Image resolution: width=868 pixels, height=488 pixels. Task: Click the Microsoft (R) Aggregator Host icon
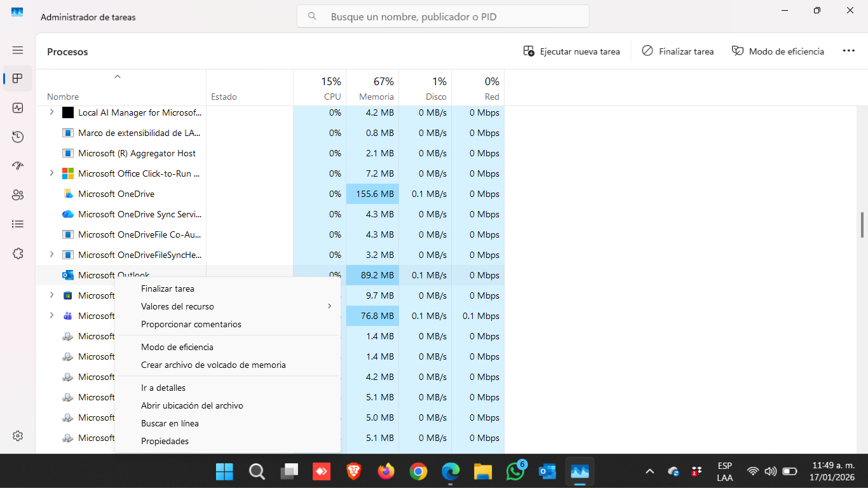68,153
